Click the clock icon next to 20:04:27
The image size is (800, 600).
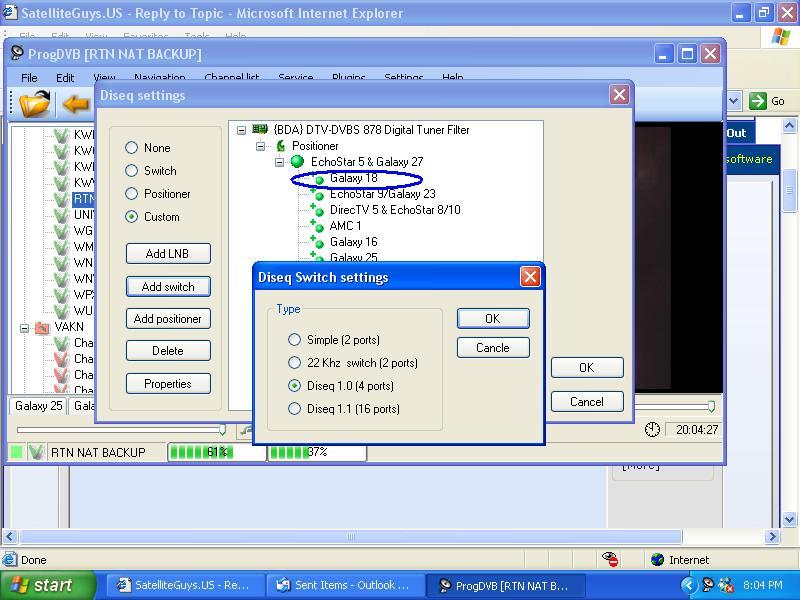[652, 430]
